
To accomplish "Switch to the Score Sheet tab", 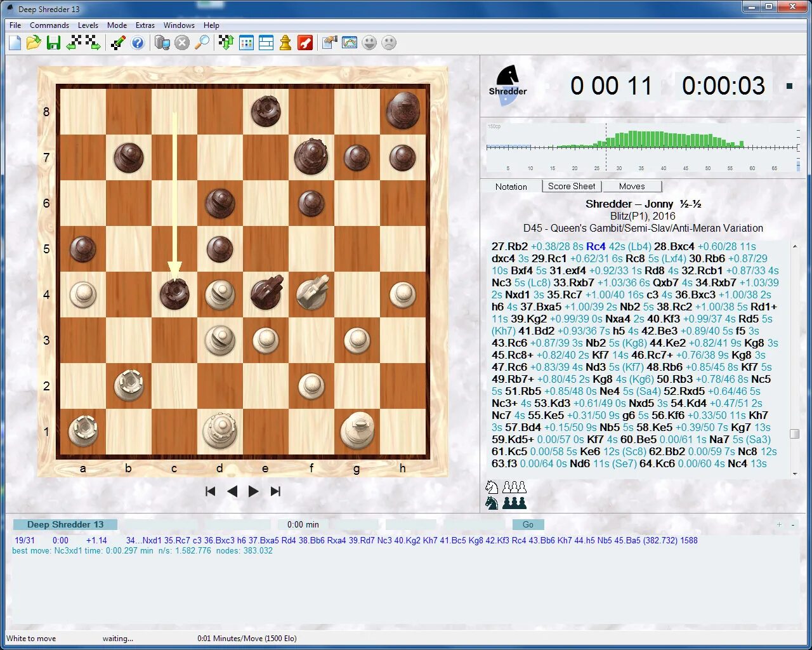I will 572,186.
